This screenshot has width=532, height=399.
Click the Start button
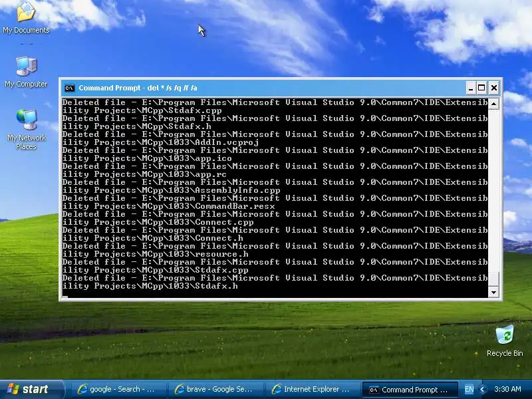click(x=31, y=389)
